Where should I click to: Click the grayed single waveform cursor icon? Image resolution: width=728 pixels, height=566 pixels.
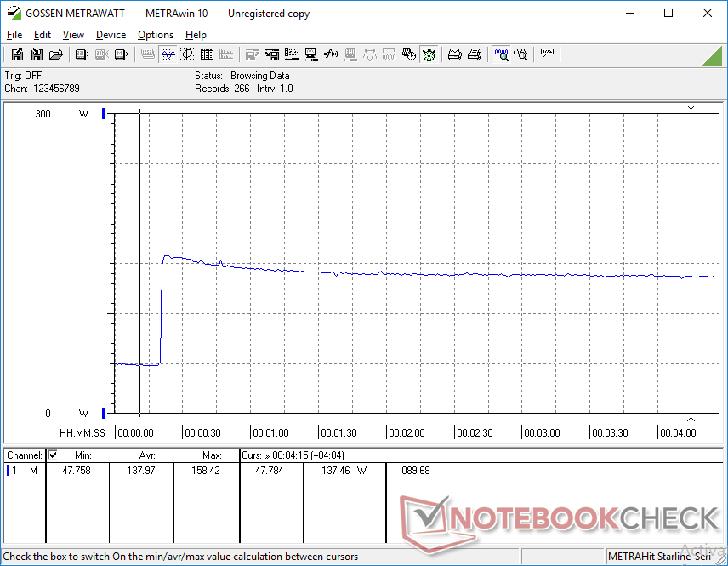[x=370, y=54]
